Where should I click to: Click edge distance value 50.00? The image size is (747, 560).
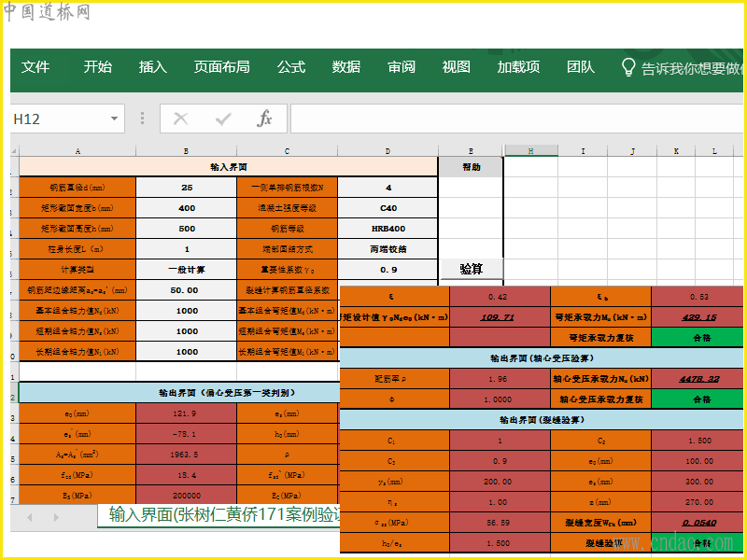pos(186,290)
